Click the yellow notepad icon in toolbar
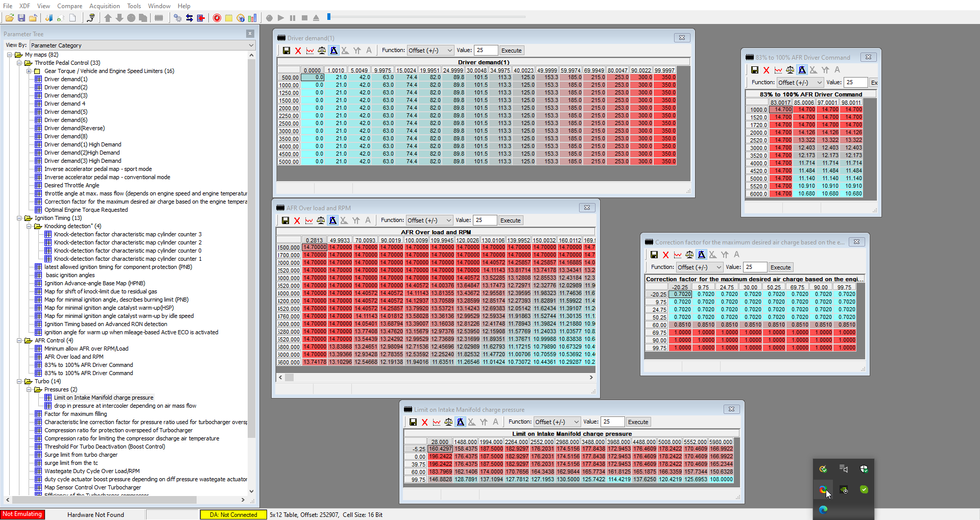 coord(229,18)
